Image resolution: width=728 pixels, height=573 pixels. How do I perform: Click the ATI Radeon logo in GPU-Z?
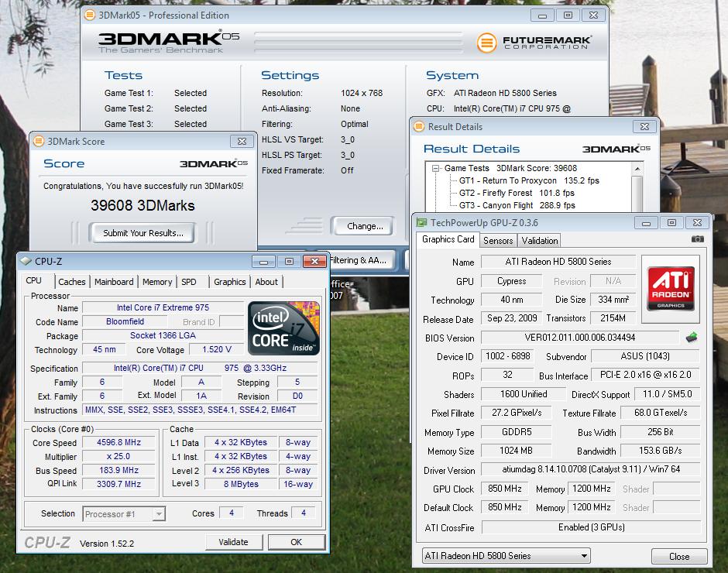(671, 288)
